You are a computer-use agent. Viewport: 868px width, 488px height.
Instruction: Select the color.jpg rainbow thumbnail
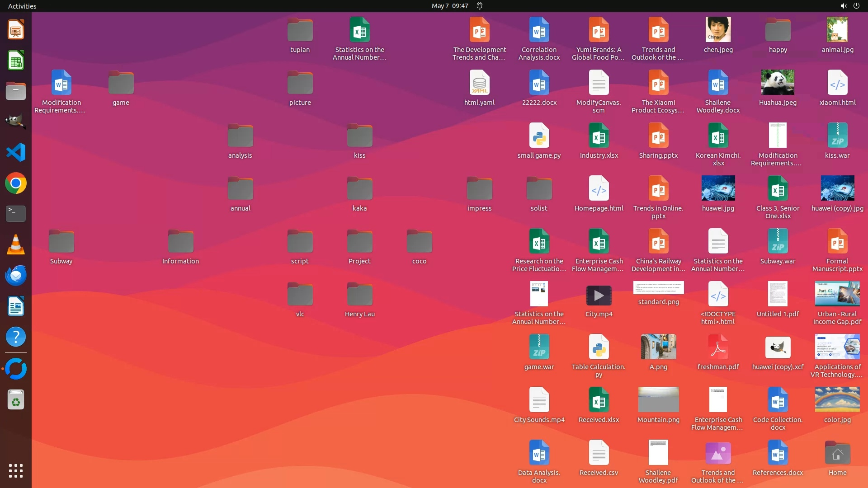[x=837, y=399]
